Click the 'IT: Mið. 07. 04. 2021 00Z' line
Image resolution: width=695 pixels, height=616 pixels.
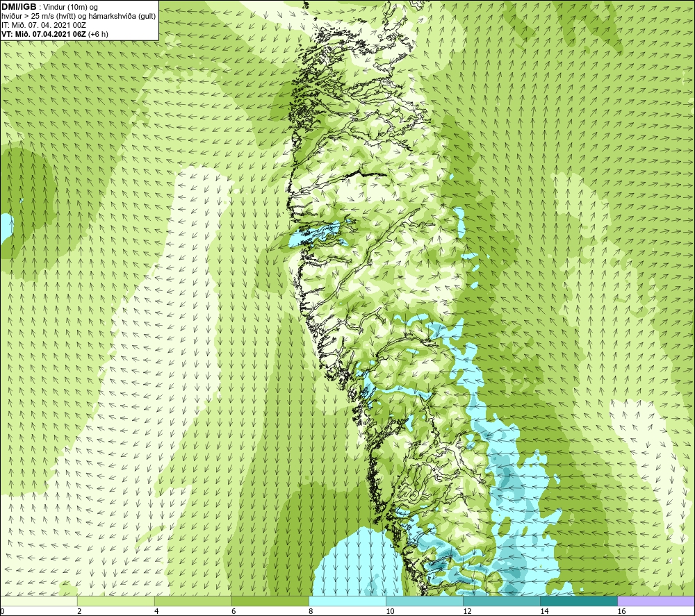(44, 25)
